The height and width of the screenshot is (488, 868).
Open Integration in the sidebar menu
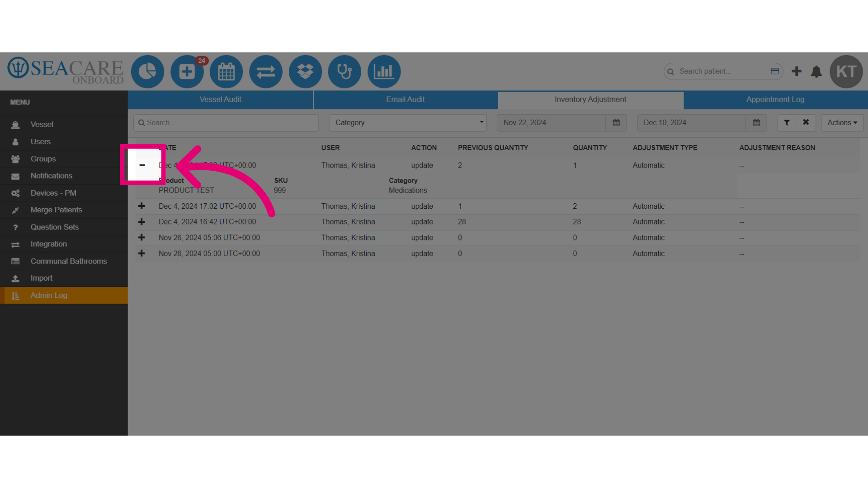[64, 244]
